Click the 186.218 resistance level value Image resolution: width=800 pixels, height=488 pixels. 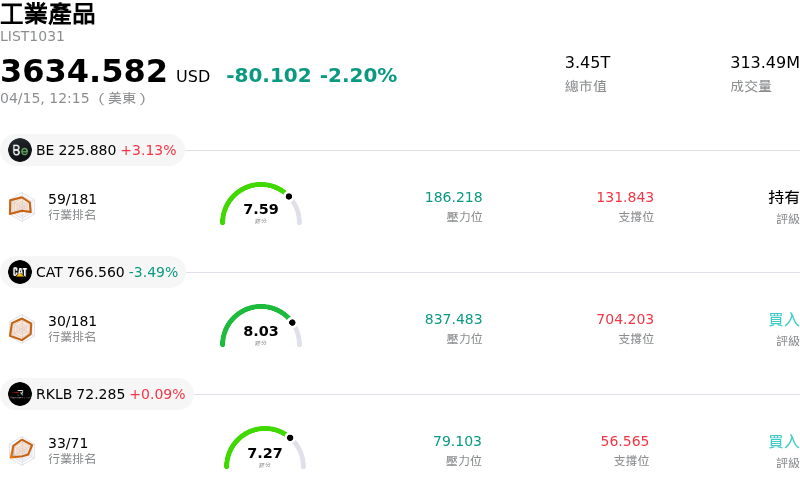(x=453, y=197)
